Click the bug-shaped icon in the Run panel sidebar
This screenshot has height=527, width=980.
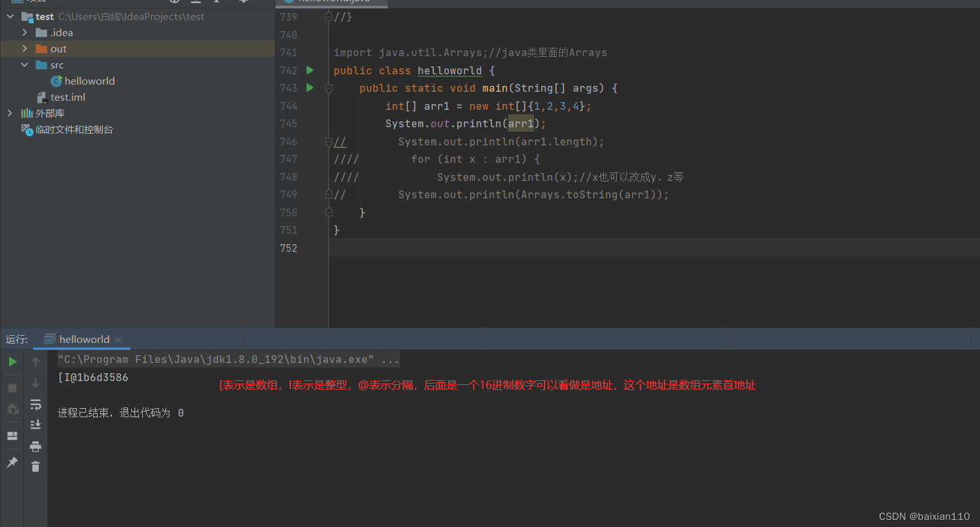[x=12, y=409]
